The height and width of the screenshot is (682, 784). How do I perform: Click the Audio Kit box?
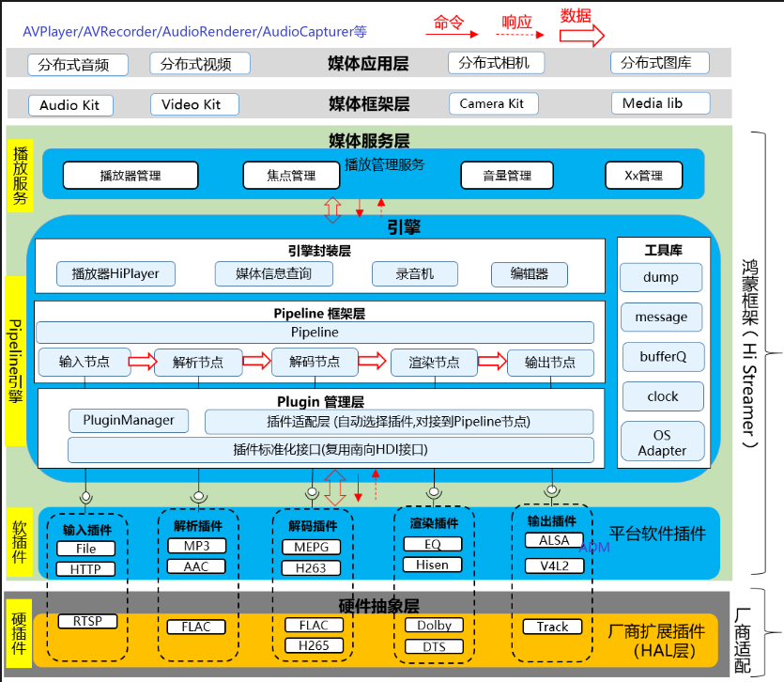pos(70,105)
